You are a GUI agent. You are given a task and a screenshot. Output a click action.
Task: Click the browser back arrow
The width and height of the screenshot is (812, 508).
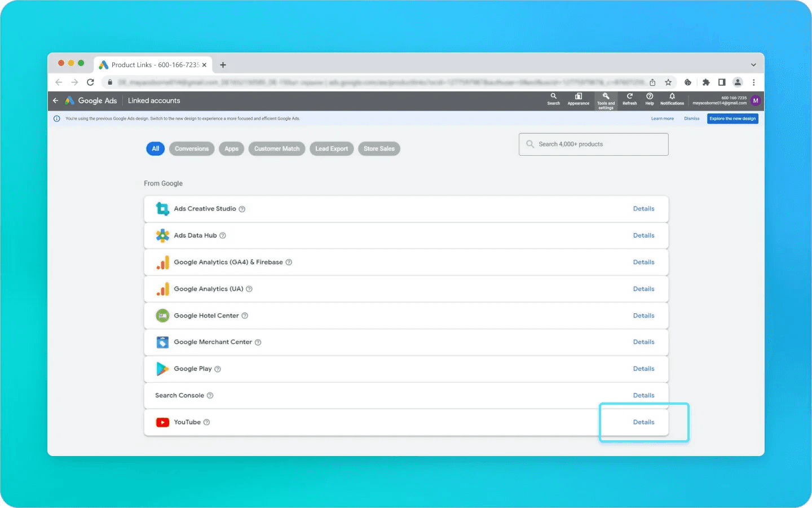click(x=59, y=82)
